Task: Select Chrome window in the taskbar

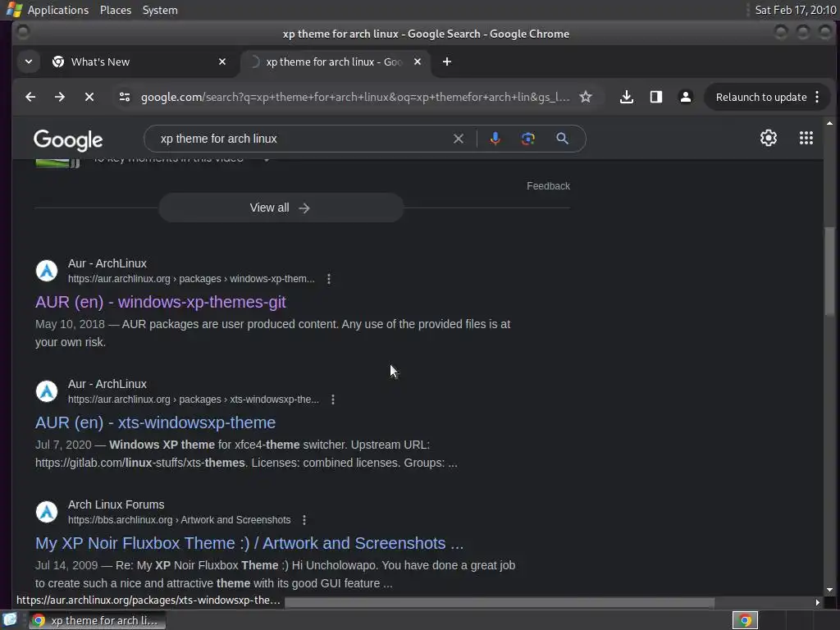Action: click(97, 620)
